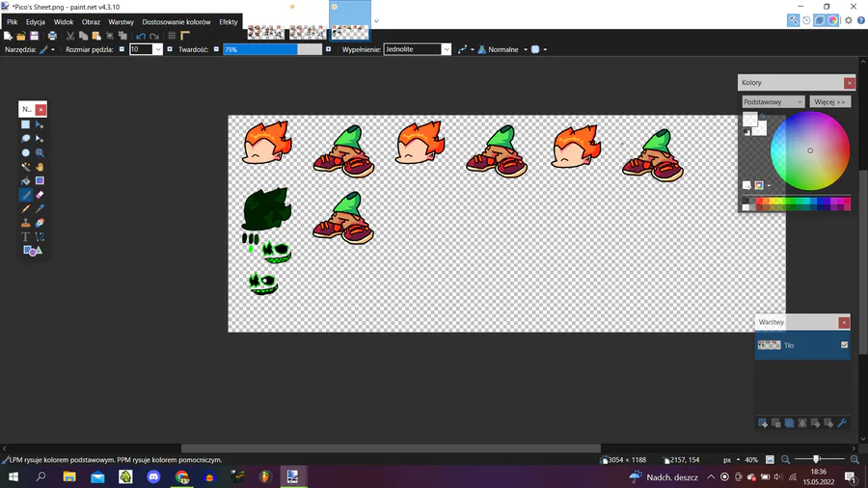Open the palette management dropdown arrow
Image resolution: width=868 pixels, height=488 pixels.
[769, 185]
